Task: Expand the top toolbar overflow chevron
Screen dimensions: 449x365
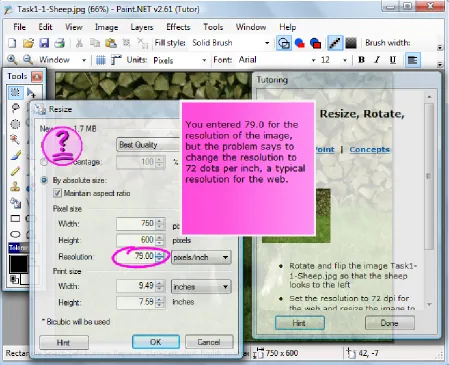Action: pos(440,48)
